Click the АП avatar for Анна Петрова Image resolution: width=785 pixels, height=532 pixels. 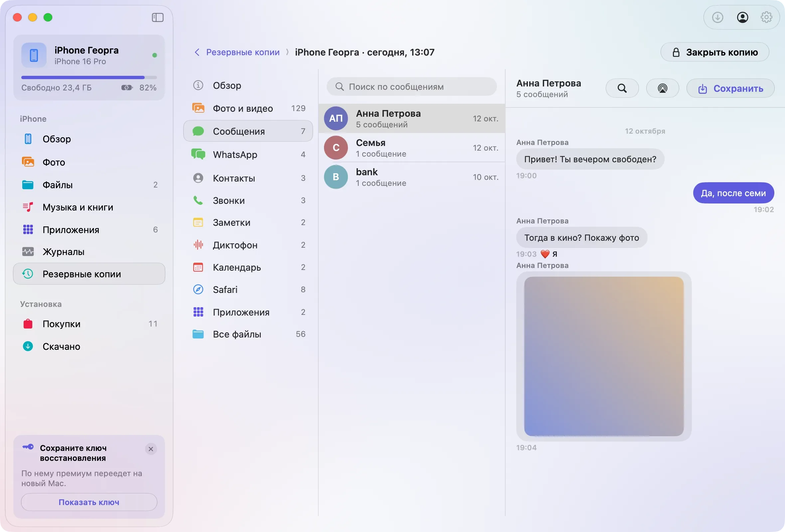tap(336, 118)
